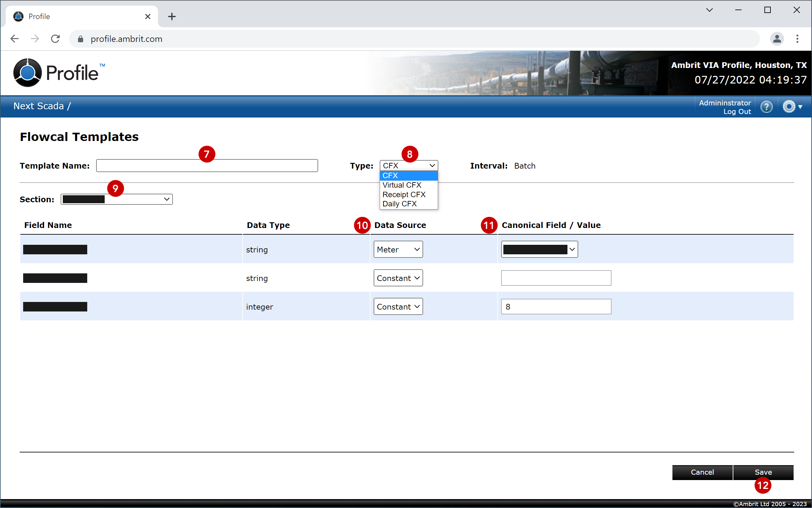Click the Log Out link

737,111
